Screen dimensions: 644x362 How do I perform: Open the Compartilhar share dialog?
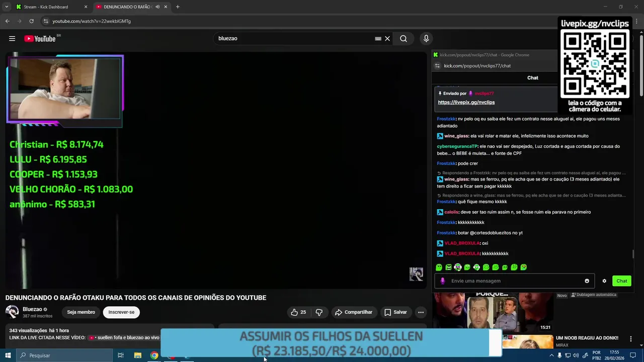coord(354,312)
